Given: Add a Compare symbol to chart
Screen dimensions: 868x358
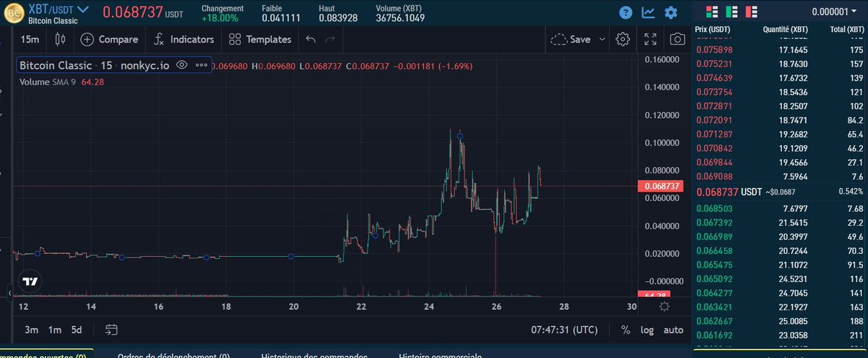Looking at the screenshot, I should [x=109, y=39].
